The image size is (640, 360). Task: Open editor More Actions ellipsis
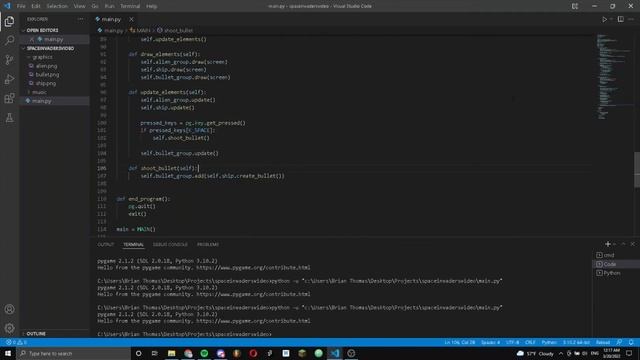point(631,19)
